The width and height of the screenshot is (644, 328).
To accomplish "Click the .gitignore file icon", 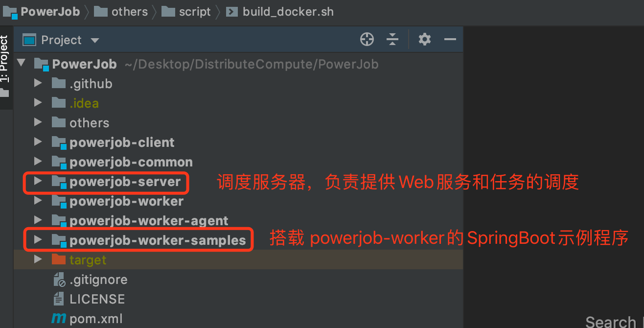I will point(59,280).
